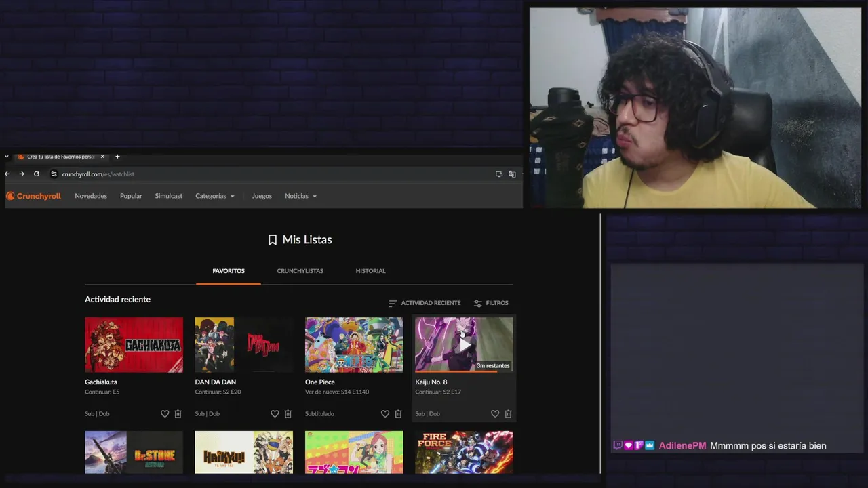The image size is (868, 488).
Task: Click the Crunchyroll logo
Action: (33, 196)
